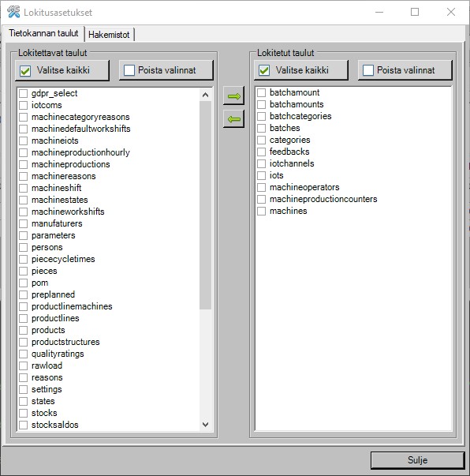Image resolution: width=470 pixels, height=476 pixels.
Task: Select the qualityratings checkbox
Action: (x=24, y=354)
